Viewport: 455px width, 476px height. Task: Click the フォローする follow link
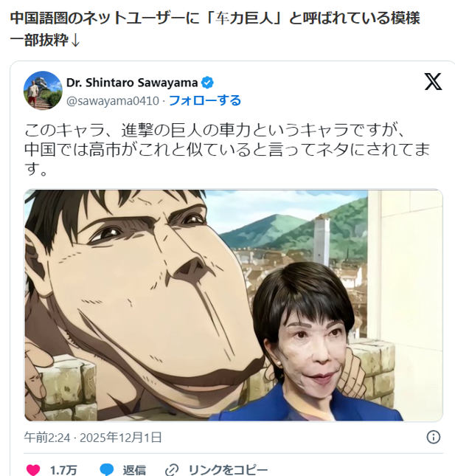[x=205, y=100]
